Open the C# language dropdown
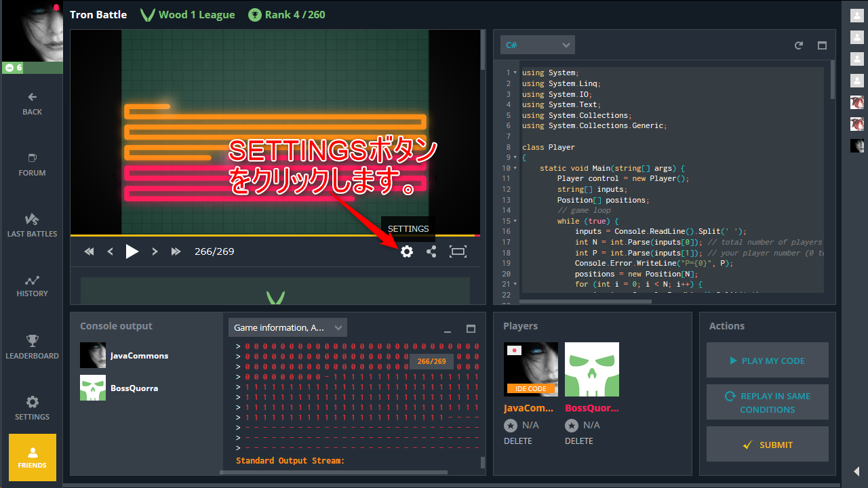 537,45
